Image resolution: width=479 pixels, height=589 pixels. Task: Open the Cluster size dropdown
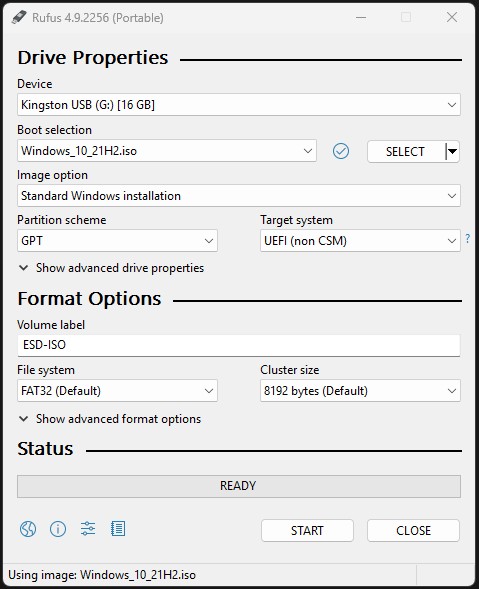click(360, 391)
